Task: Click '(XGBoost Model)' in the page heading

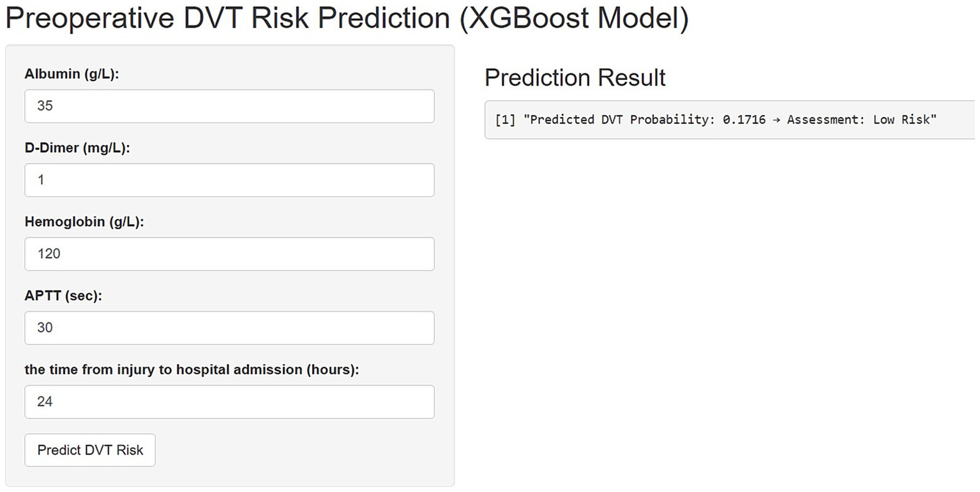Action: pos(574,19)
